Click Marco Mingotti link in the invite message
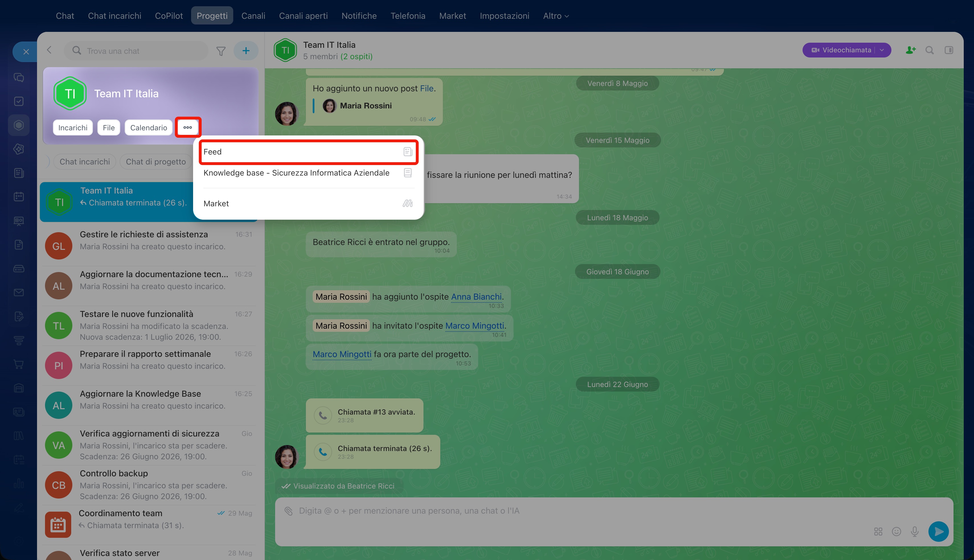The width and height of the screenshot is (974, 560). (x=474, y=326)
